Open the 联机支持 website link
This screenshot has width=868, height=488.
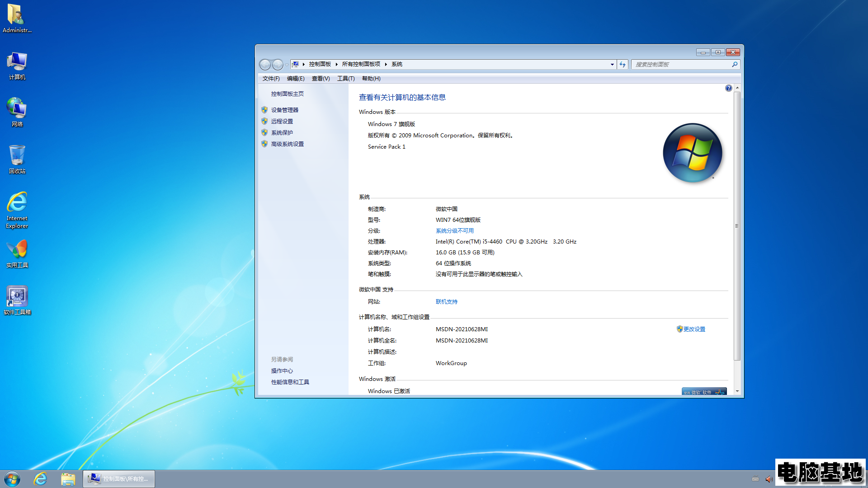446,301
